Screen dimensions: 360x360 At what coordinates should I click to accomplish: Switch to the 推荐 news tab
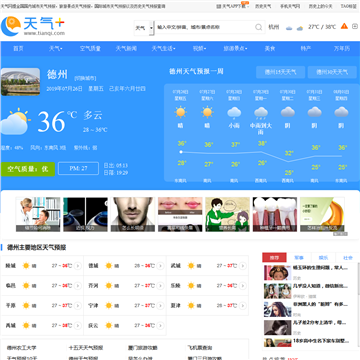[x=274, y=258]
